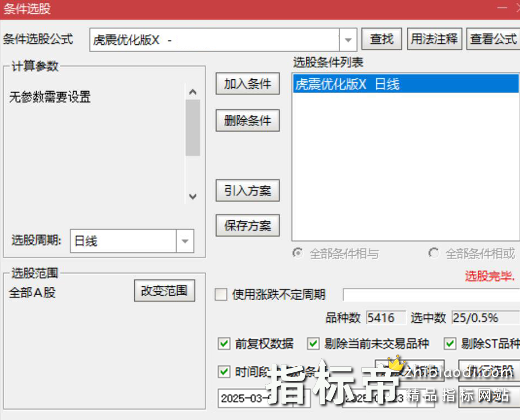Open the 条件选股公式 formula dropdown arrow

[348, 40]
